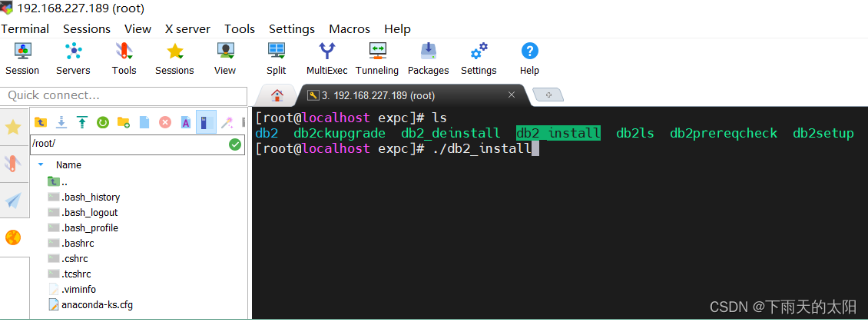Open the Tools knife sidebar tab
Viewport: 868px width, 322px height.
[x=13, y=163]
